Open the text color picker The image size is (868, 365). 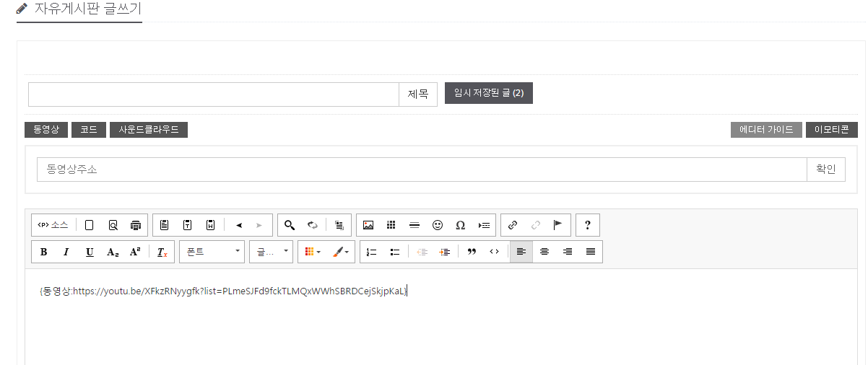(x=313, y=252)
